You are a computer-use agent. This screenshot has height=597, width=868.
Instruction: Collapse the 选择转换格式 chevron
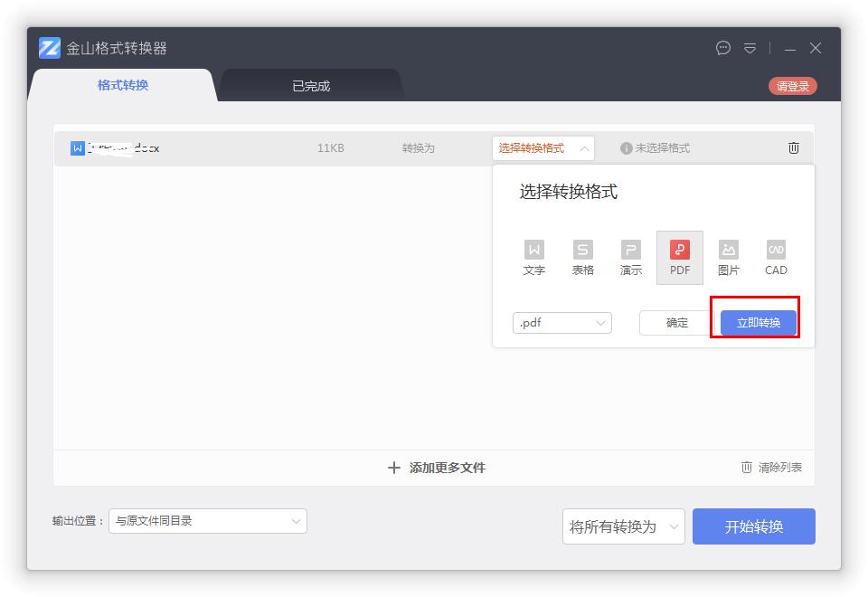[583, 147]
